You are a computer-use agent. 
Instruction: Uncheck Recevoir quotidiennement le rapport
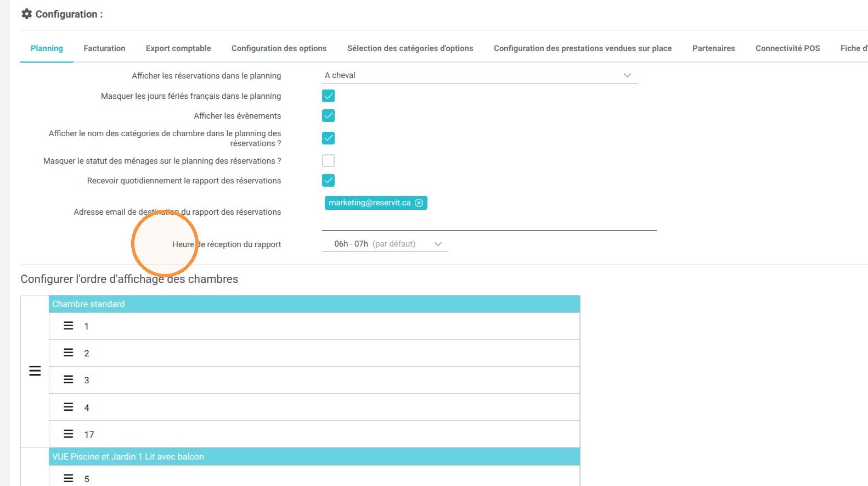(x=328, y=181)
